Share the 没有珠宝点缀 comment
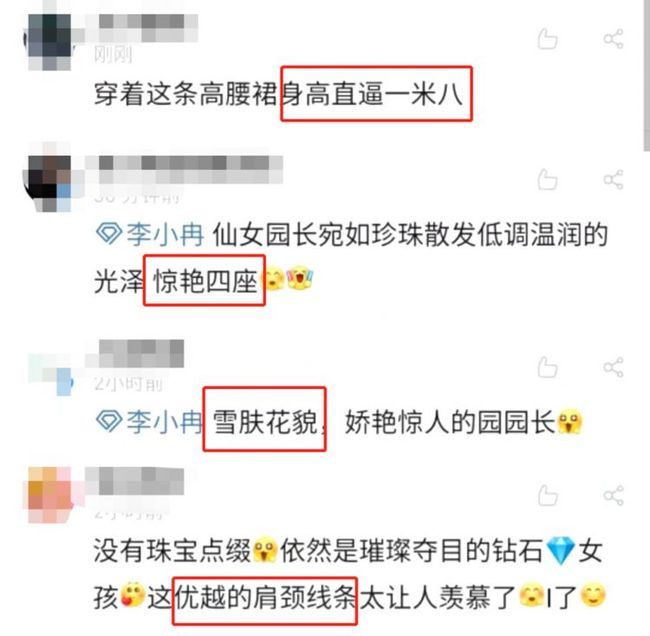The height and width of the screenshot is (636, 650). [x=613, y=495]
